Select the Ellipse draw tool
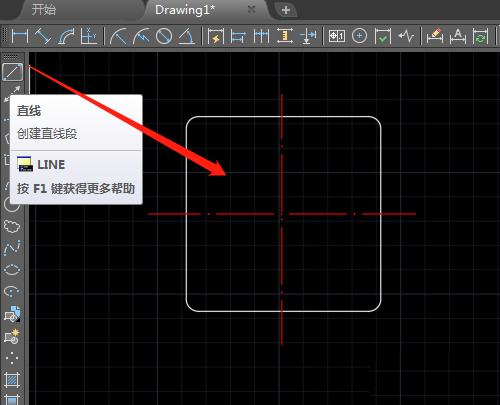The width and height of the screenshot is (500, 405). 12,270
